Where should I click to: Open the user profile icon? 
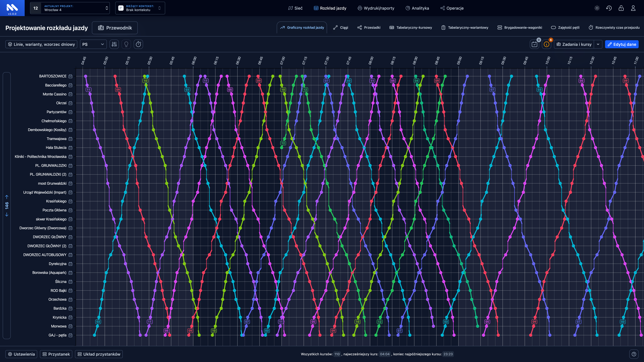click(x=633, y=8)
